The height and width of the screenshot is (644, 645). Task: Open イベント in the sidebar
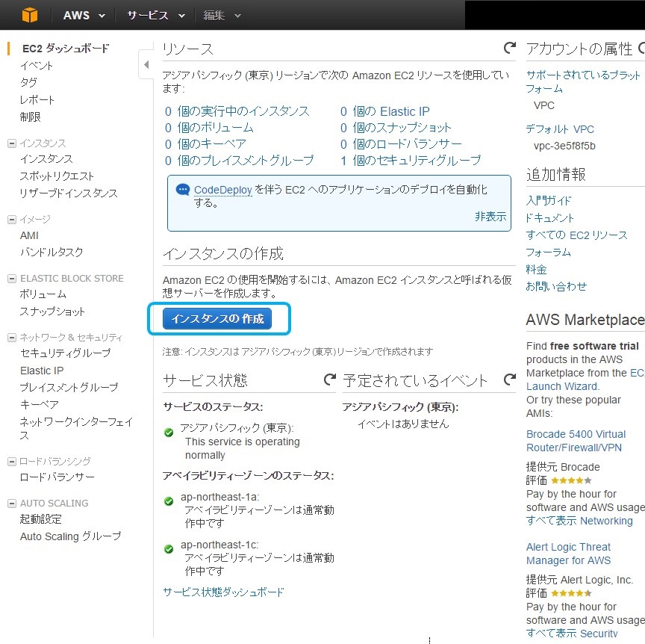coord(37,66)
